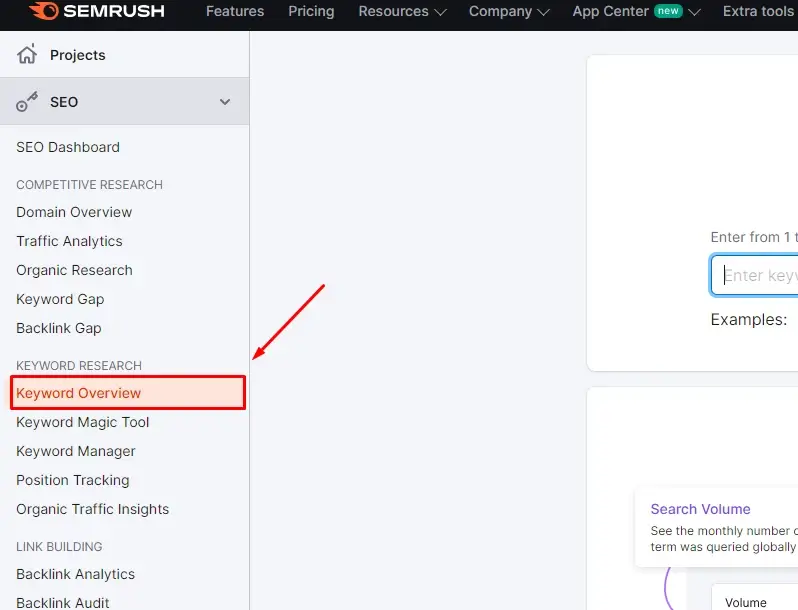
Task: Open Backlink Gap tool
Action: click(59, 328)
